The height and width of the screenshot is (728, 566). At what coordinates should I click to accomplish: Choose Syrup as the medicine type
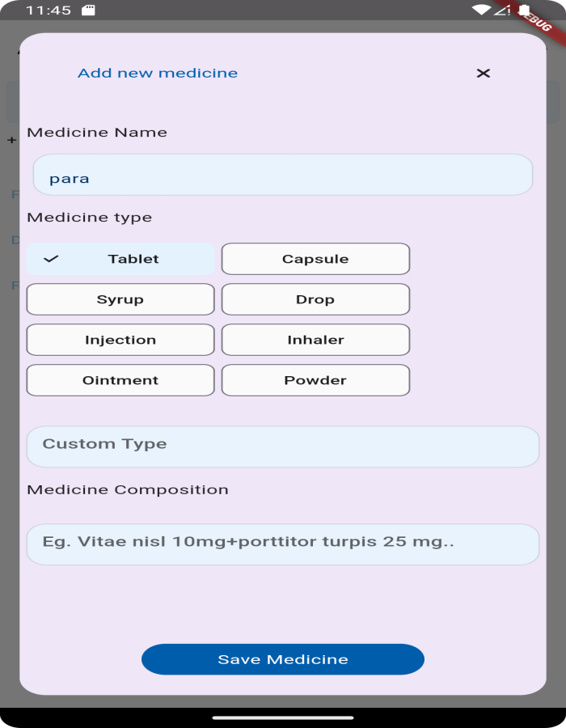(120, 299)
